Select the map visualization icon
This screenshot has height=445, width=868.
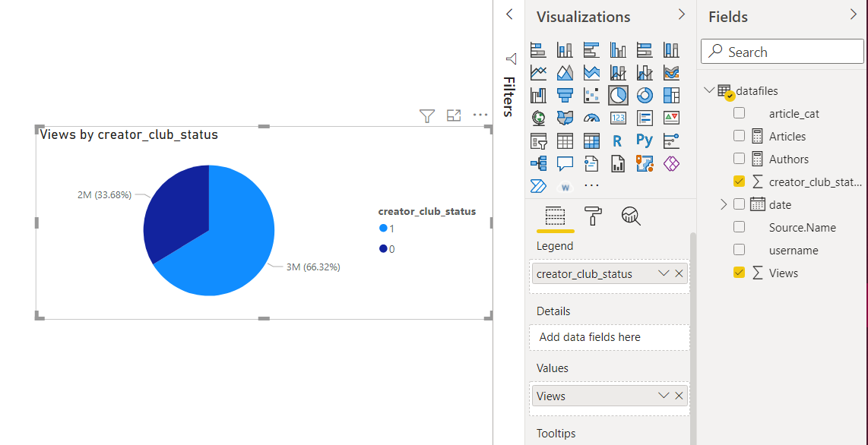[x=538, y=118]
